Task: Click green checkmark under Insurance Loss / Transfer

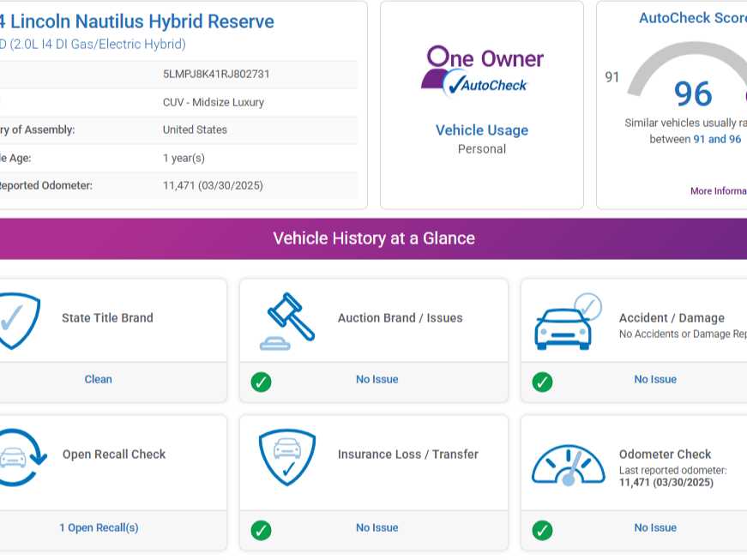Action: [x=261, y=531]
